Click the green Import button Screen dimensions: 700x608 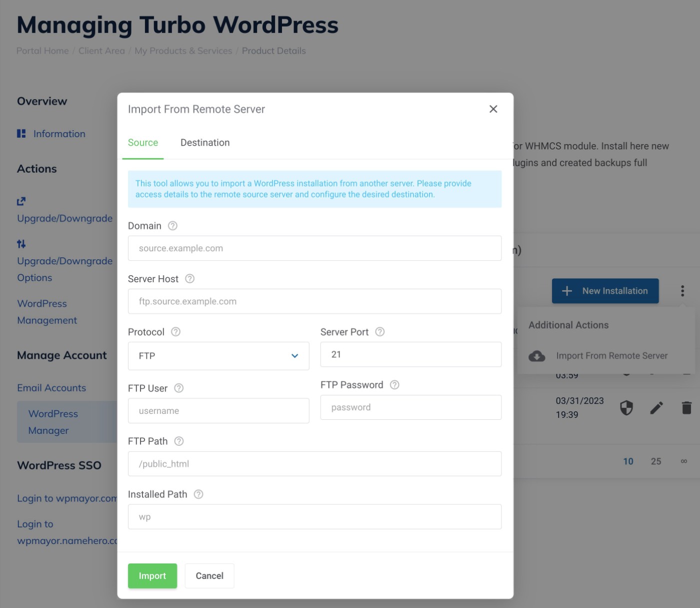[x=152, y=576]
